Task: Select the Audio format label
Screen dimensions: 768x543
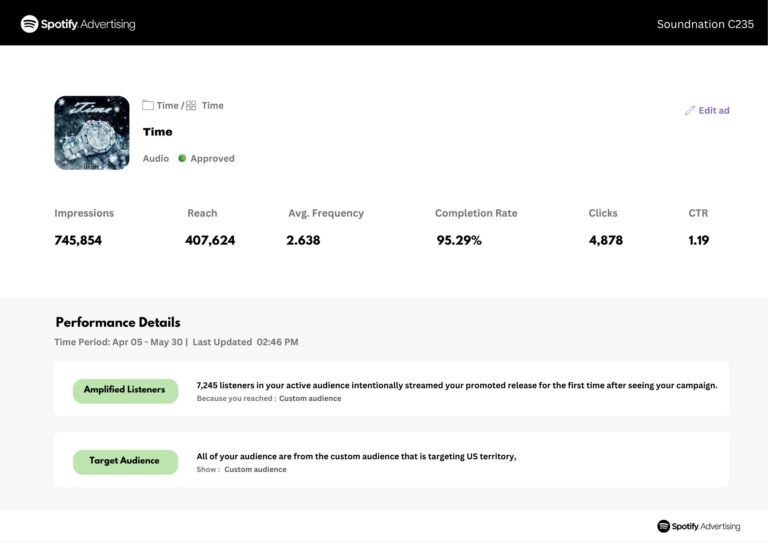Action: (156, 158)
